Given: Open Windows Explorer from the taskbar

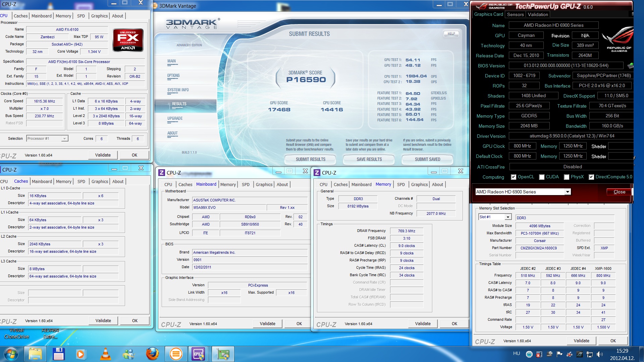Looking at the screenshot, I should point(35,354).
